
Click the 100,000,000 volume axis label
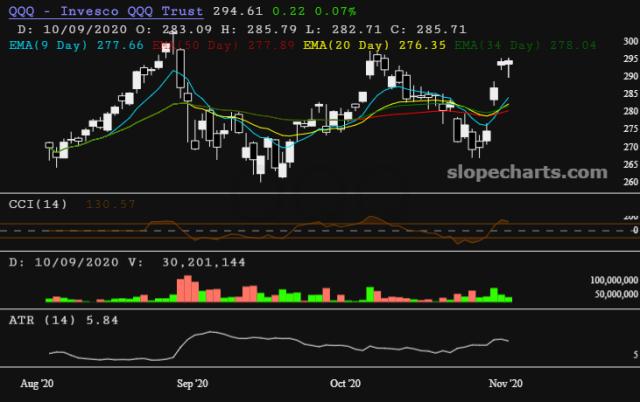click(x=614, y=280)
